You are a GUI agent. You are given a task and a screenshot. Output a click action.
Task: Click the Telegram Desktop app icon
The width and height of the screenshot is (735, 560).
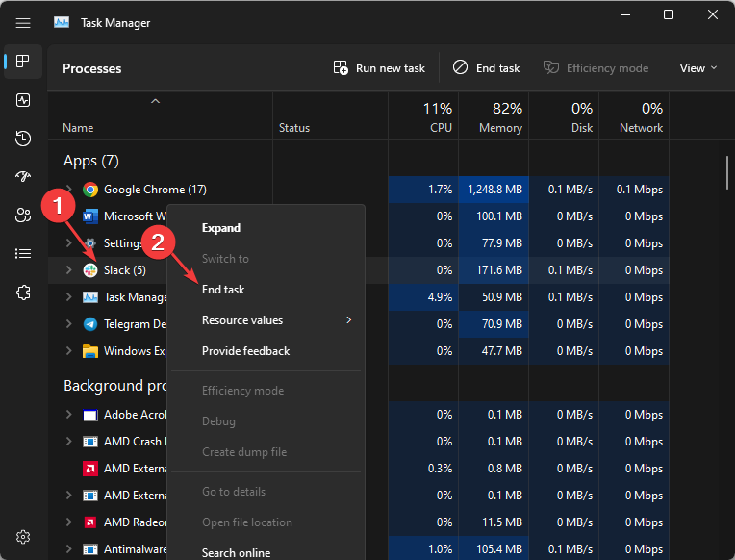(90, 324)
